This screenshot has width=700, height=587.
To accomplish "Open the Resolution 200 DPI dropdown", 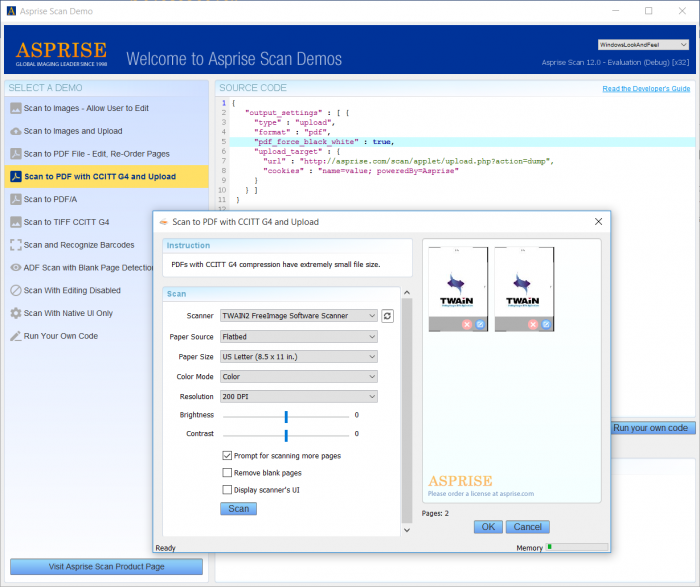I will pos(299,396).
